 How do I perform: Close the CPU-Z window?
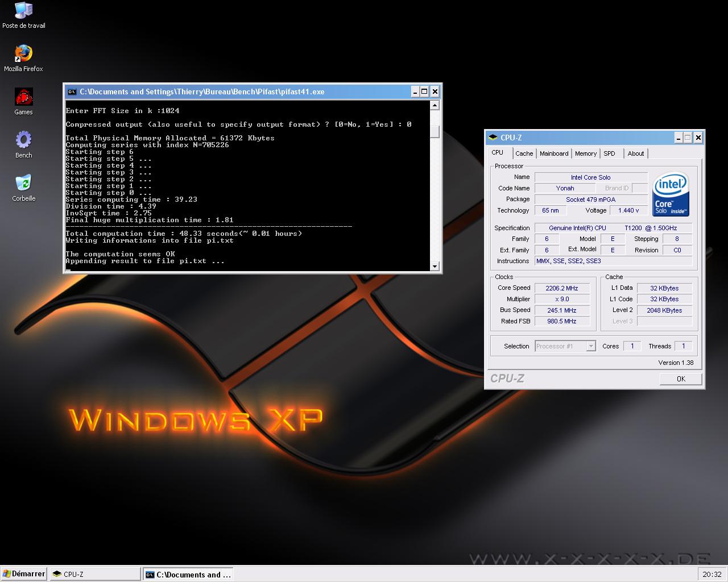[698, 138]
